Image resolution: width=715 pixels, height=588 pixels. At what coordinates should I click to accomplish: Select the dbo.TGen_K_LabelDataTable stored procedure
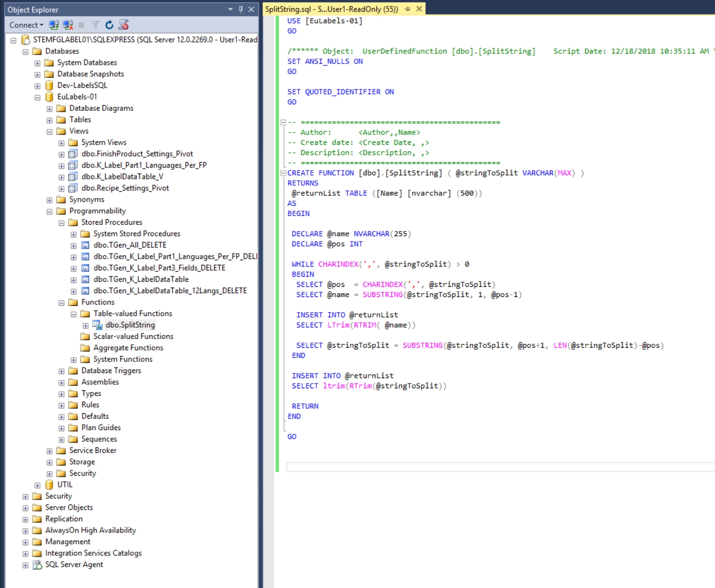141,279
